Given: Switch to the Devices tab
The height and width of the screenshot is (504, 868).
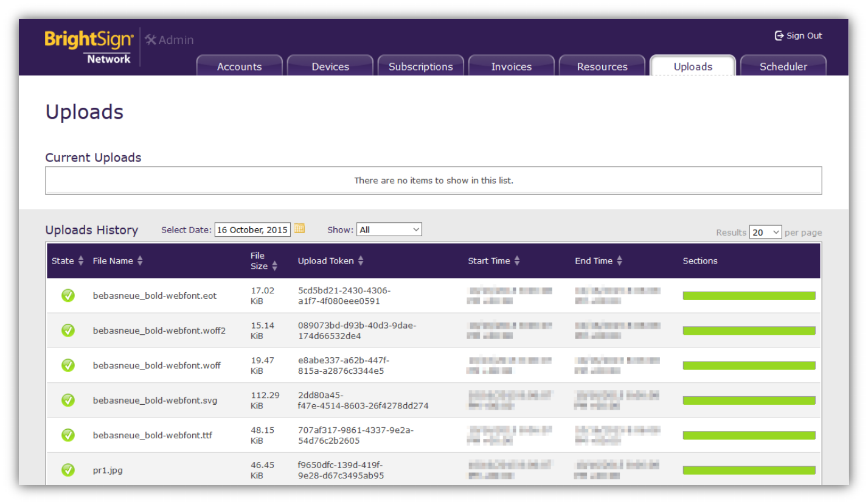Looking at the screenshot, I should pyautogui.click(x=330, y=66).
